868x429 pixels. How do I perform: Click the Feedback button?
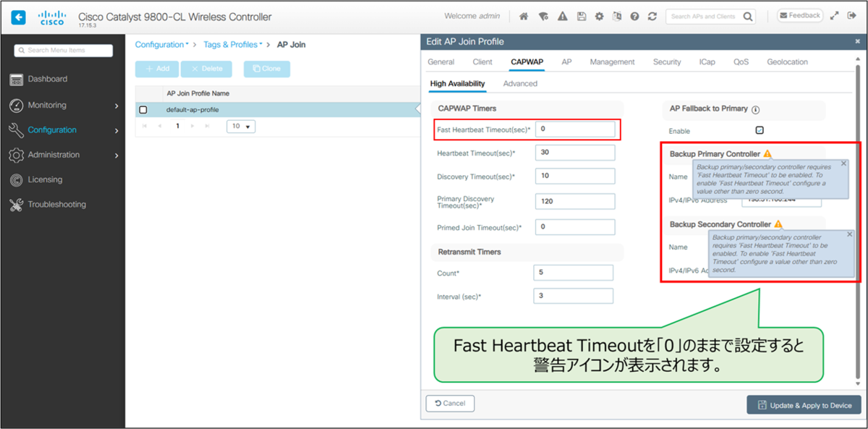(799, 15)
